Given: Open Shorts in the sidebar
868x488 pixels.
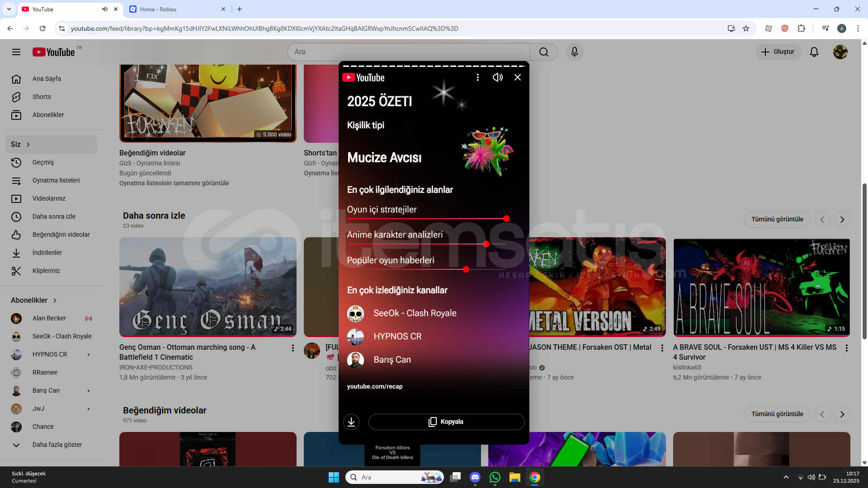Looking at the screenshot, I should [42, 97].
